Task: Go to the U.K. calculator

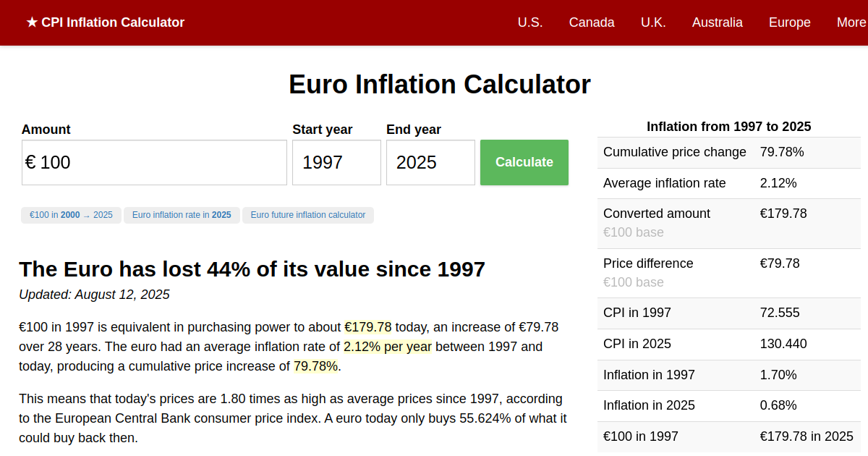Action: pyautogui.click(x=653, y=22)
